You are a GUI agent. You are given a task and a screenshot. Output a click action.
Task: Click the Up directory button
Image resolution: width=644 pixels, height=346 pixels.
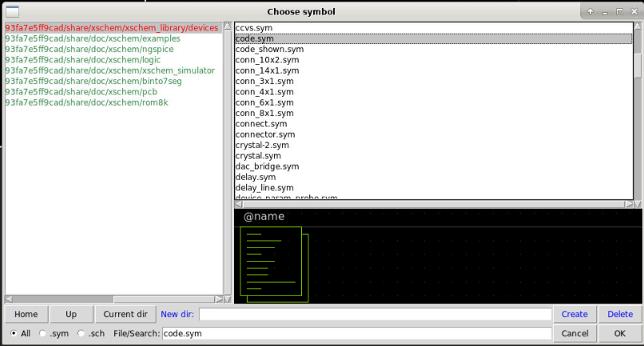(71, 314)
